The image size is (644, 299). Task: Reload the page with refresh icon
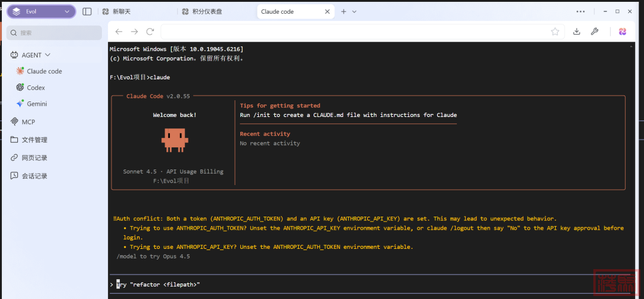[150, 32]
